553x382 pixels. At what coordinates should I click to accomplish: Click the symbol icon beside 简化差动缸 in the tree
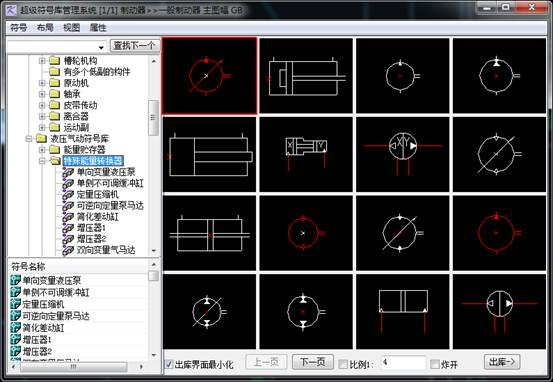[68, 217]
